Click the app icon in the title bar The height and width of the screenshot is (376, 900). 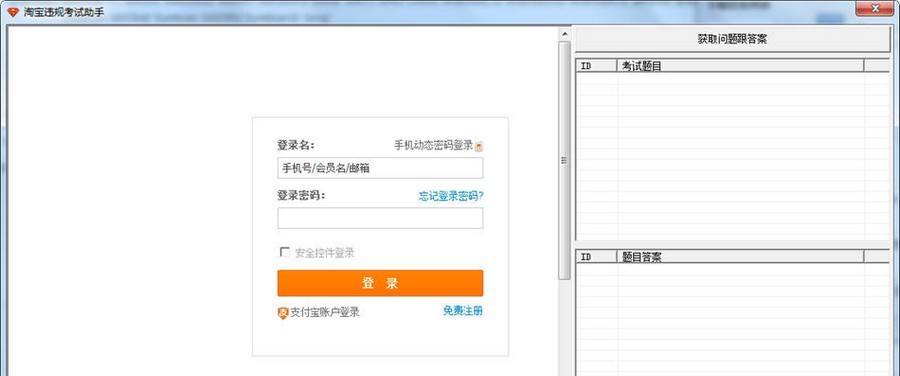13,11
